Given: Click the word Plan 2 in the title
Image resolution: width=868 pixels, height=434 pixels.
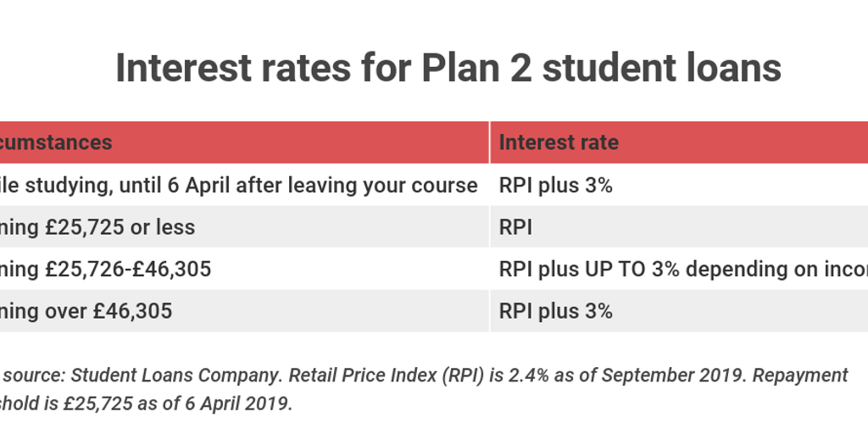Looking at the screenshot, I should point(476,68).
